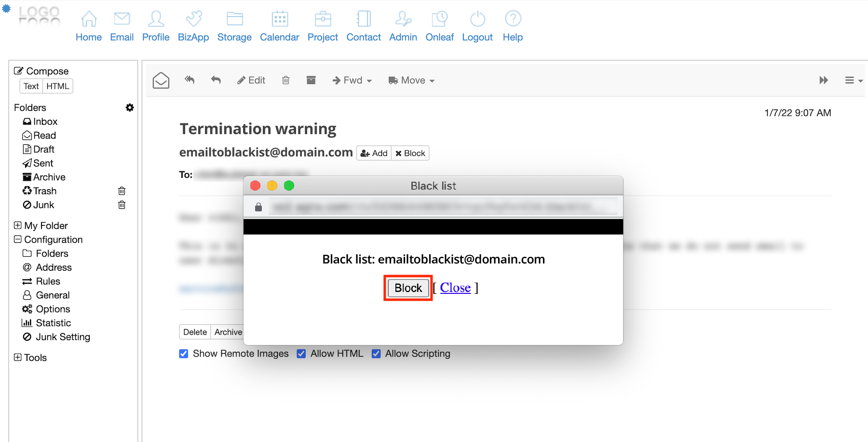868x442 pixels.
Task: Expand the My Folder tree node
Action: point(18,225)
